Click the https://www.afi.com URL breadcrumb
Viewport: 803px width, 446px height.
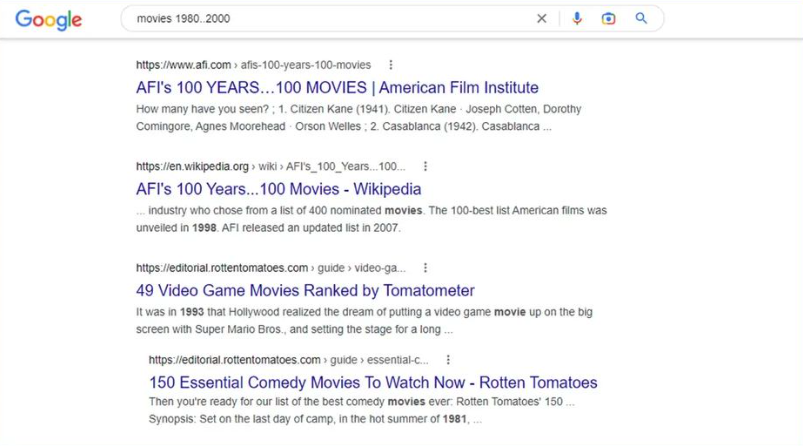[x=253, y=65]
